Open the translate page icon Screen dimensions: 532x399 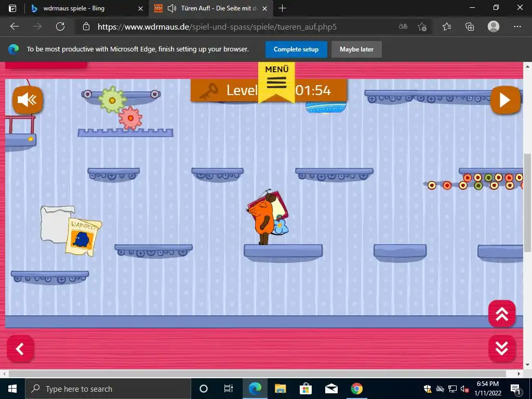(x=403, y=26)
